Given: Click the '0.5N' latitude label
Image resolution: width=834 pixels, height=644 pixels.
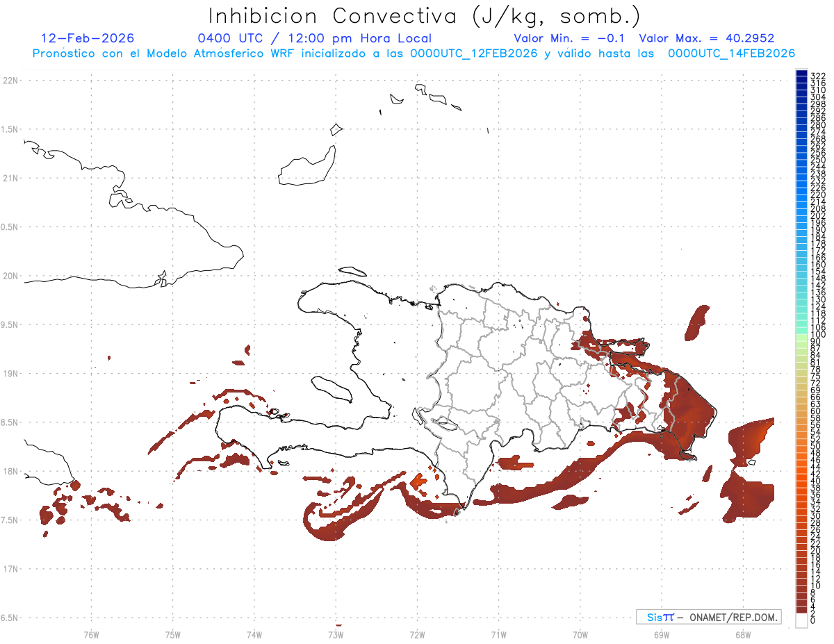Looking at the screenshot, I should pyautogui.click(x=10, y=227).
